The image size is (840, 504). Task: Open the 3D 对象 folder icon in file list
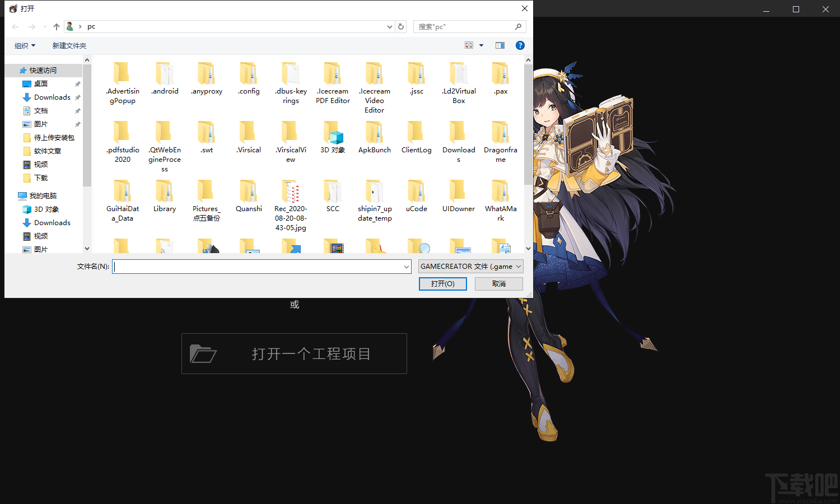[333, 132]
